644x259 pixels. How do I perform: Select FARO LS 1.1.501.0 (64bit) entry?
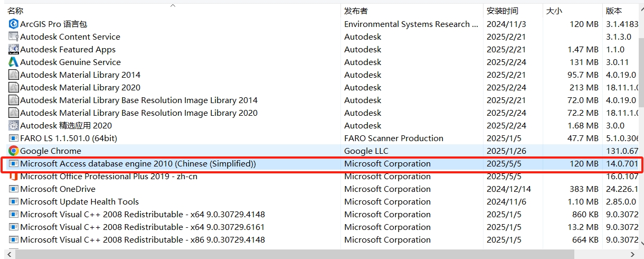click(x=321, y=138)
